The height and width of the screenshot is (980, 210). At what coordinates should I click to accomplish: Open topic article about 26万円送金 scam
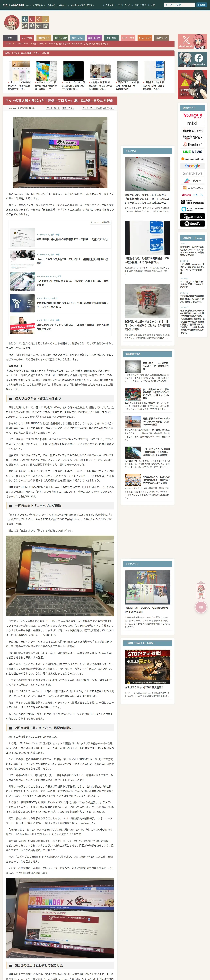[148, 248]
